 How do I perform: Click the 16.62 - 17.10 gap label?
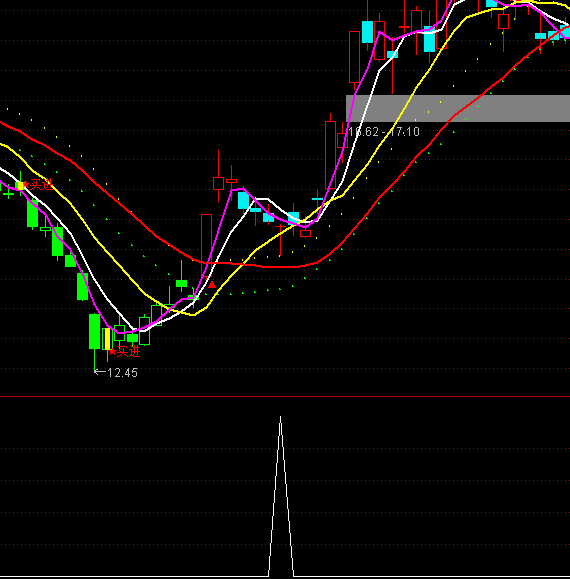[384, 132]
